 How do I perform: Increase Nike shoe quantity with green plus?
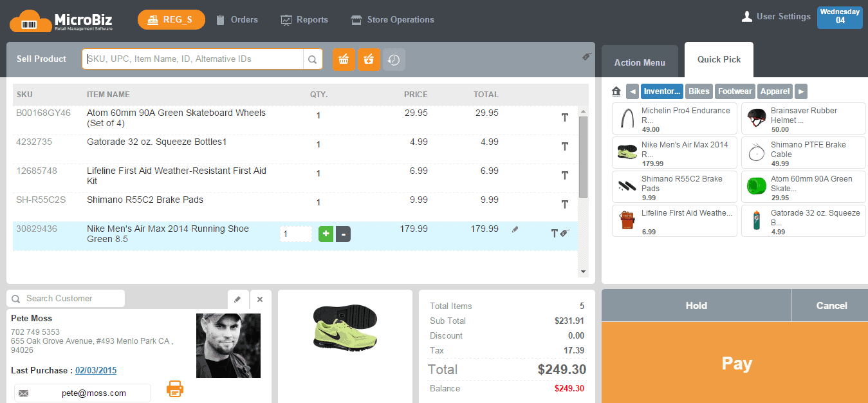pos(326,234)
